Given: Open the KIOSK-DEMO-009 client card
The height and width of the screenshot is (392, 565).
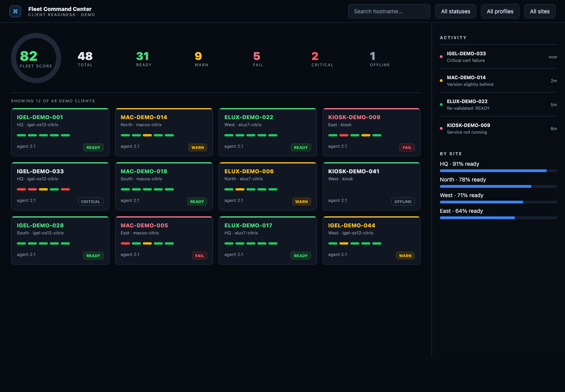Looking at the screenshot, I should tap(372, 132).
